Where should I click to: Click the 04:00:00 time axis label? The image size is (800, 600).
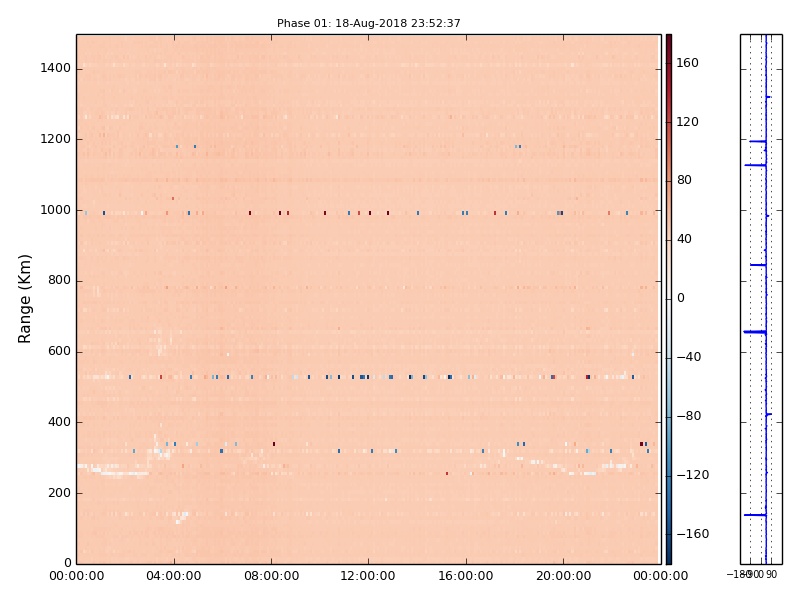click(173, 576)
